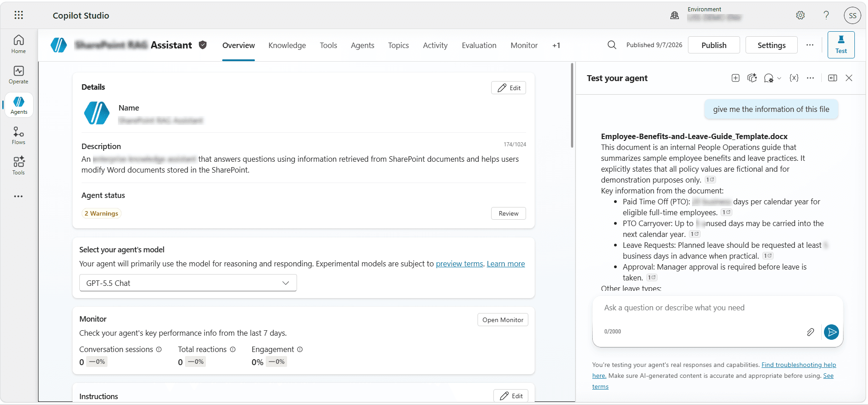Click the info icon beside Conversation sessions
Viewport: 868px width, 405px height.
click(159, 349)
